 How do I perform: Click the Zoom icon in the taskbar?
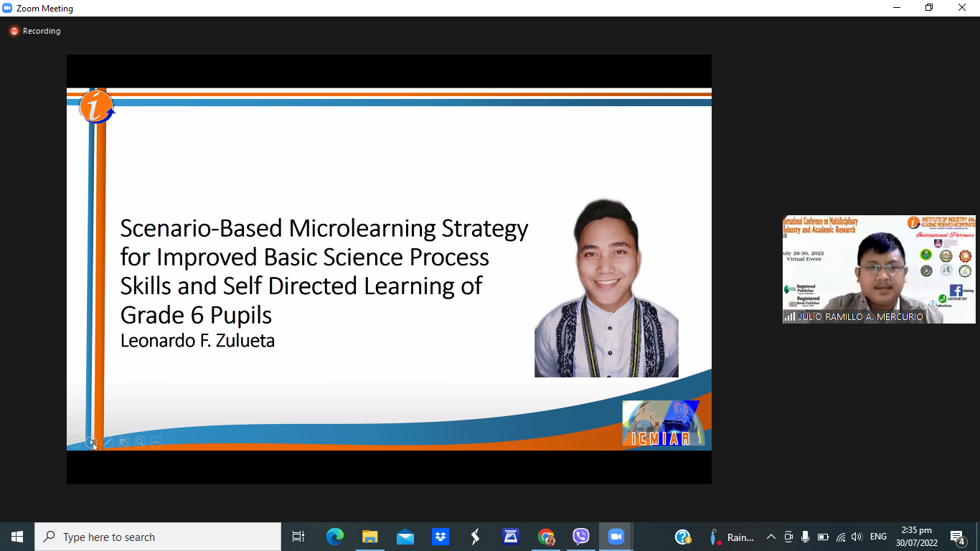click(x=616, y=537)
